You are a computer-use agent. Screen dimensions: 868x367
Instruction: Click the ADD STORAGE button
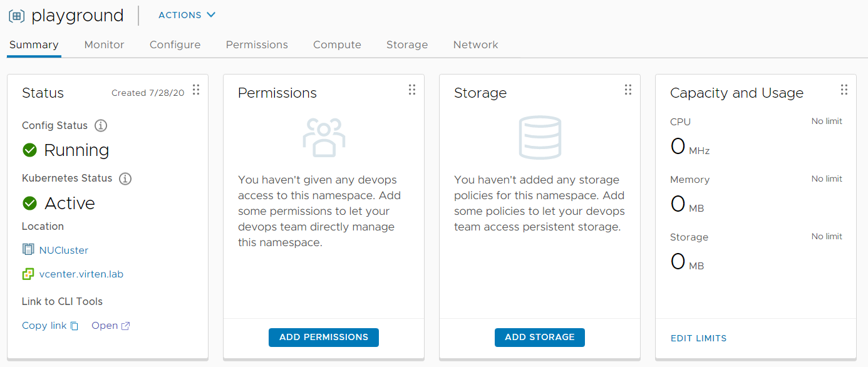540,337
